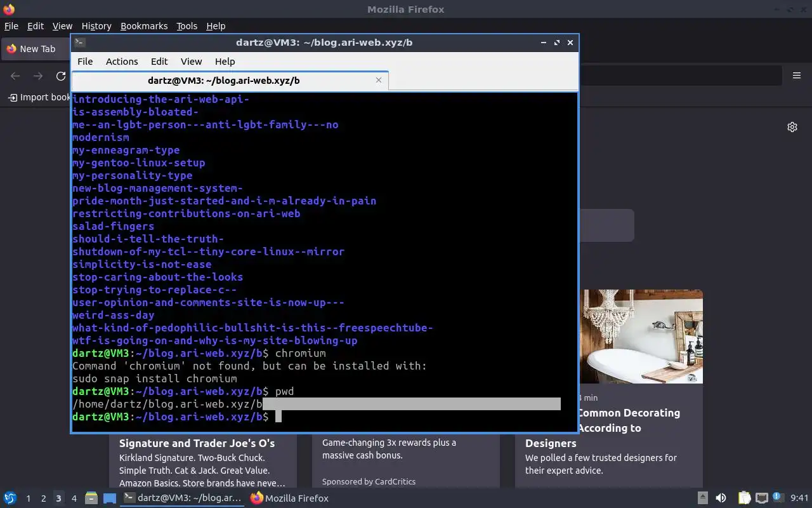812x508 pixels.
Task: Open Firefox Tools menu
Action: tap(187, 26)
